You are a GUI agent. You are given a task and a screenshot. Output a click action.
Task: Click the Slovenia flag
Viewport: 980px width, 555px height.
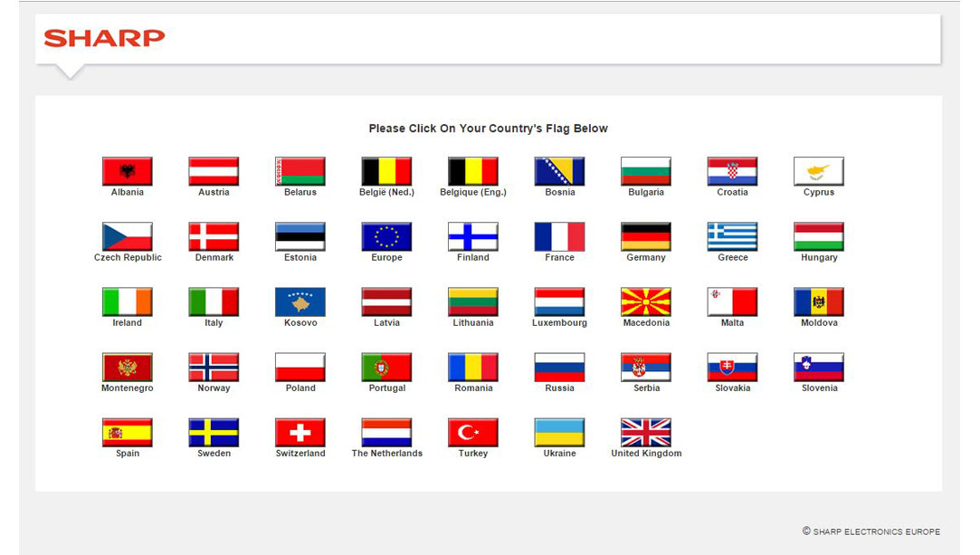pyautogui.click(x=819, y=367)
